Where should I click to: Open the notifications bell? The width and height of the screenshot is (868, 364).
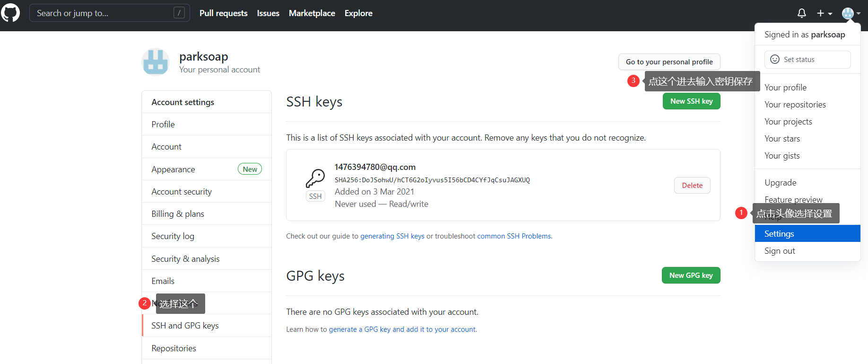[801, 13]
